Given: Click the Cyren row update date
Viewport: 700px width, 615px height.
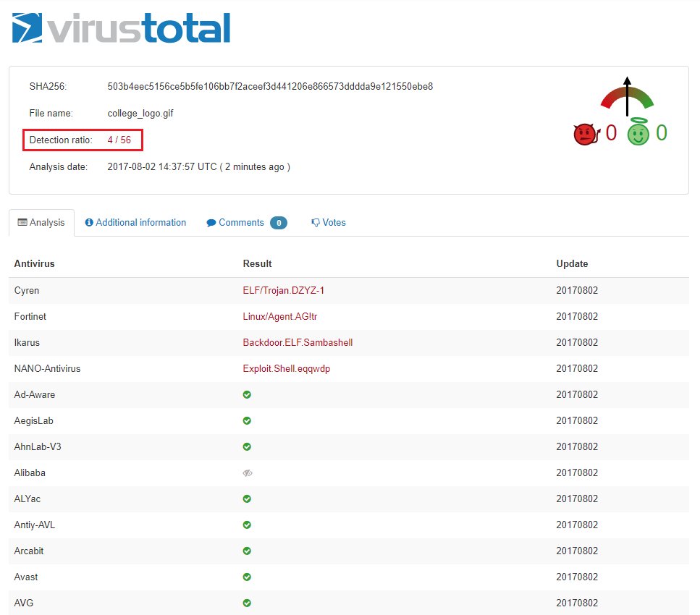Looking at the screenshot, I should [x=577, y=291].
